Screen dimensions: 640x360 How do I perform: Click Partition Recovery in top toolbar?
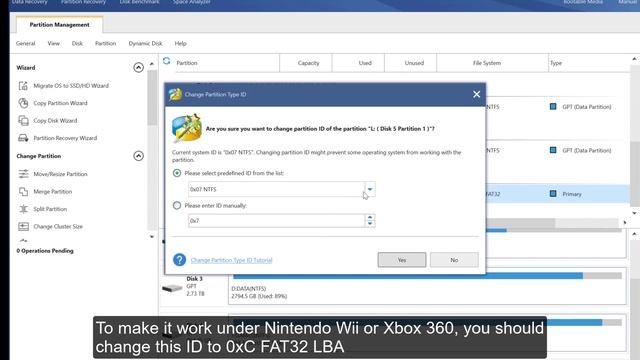(x=83, y=2)
